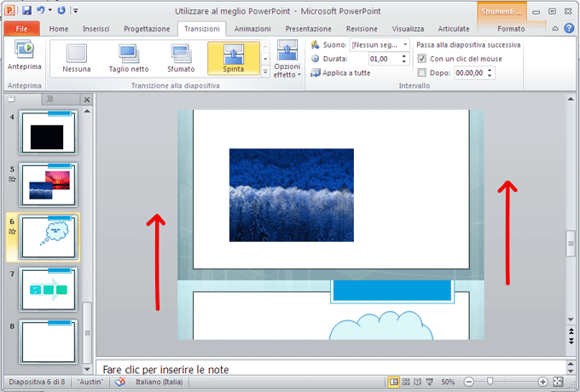
Task: Expand the full transitions gallery
Action: pos(265,72)
